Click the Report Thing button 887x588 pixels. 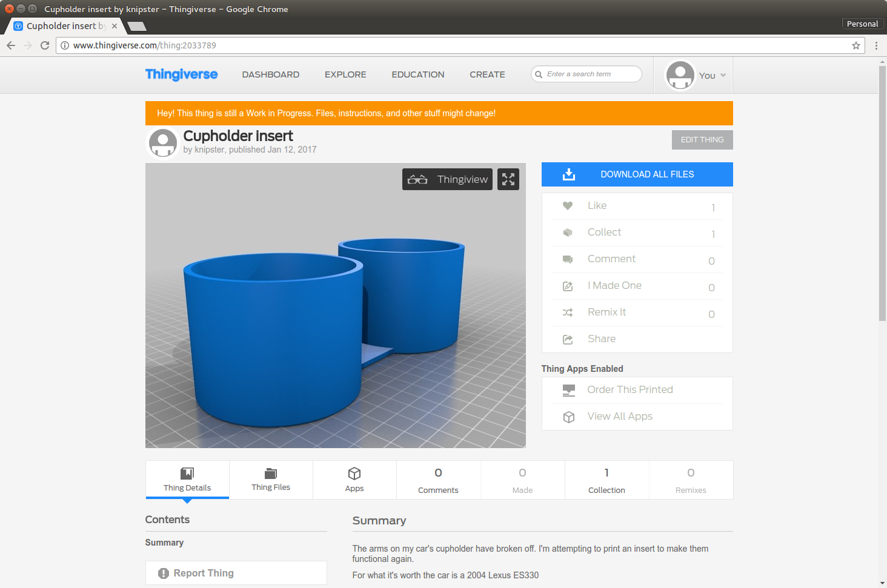(236, 573)
